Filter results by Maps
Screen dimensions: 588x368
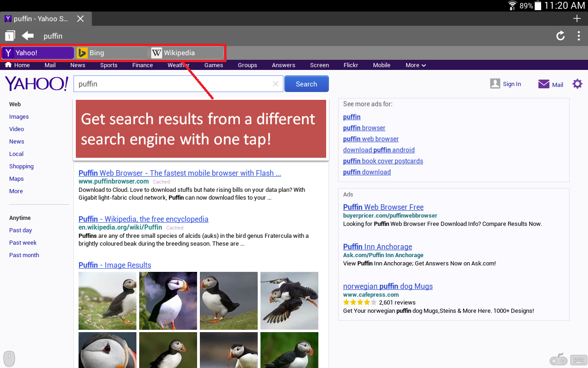click(x=17, y=179)
